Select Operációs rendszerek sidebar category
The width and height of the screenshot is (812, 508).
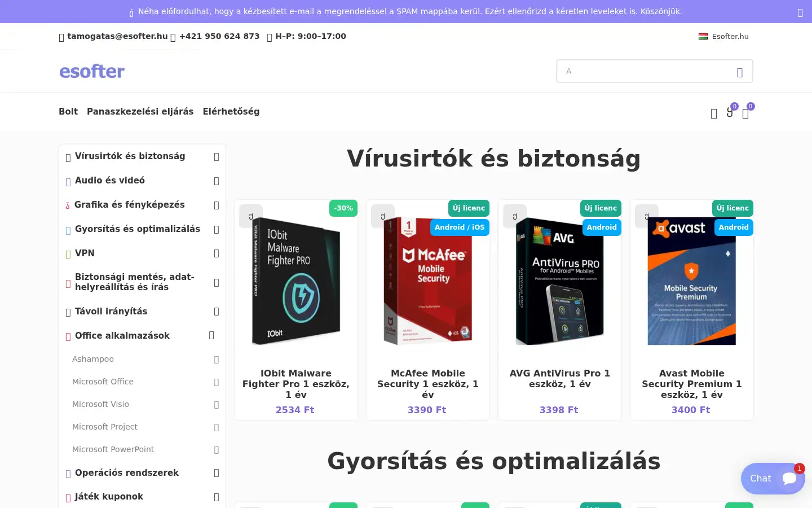click(127, 472)
